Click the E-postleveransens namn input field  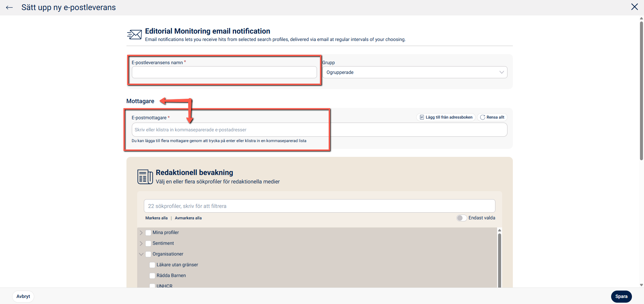[x=224, y=72]
